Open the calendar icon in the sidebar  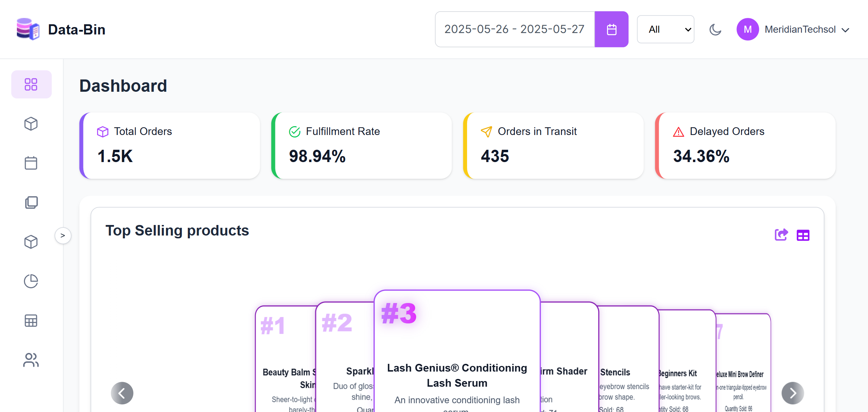point(31,163)
